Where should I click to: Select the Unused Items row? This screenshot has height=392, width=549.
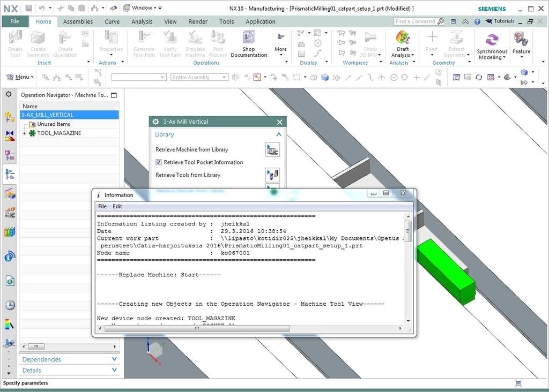coord(69,124)
